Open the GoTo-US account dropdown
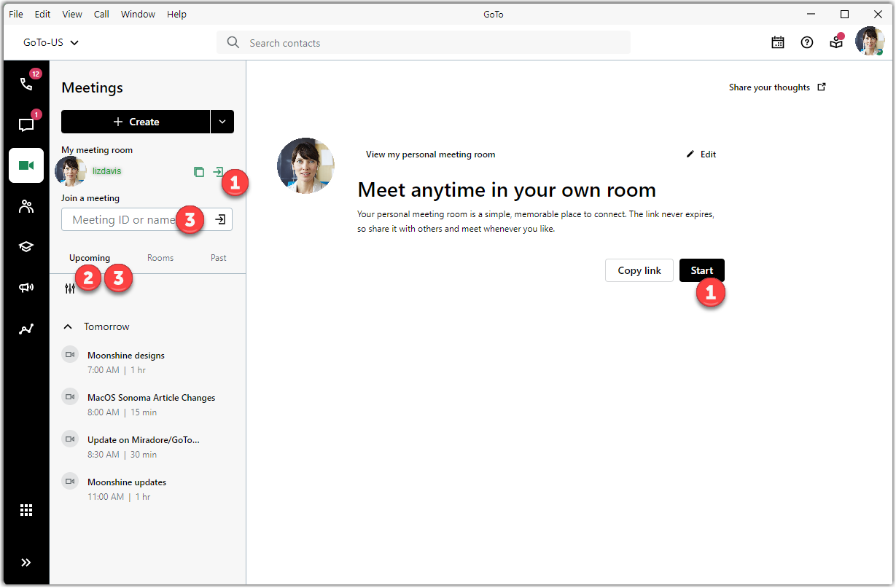896x588 pixels. click(51, 42)
